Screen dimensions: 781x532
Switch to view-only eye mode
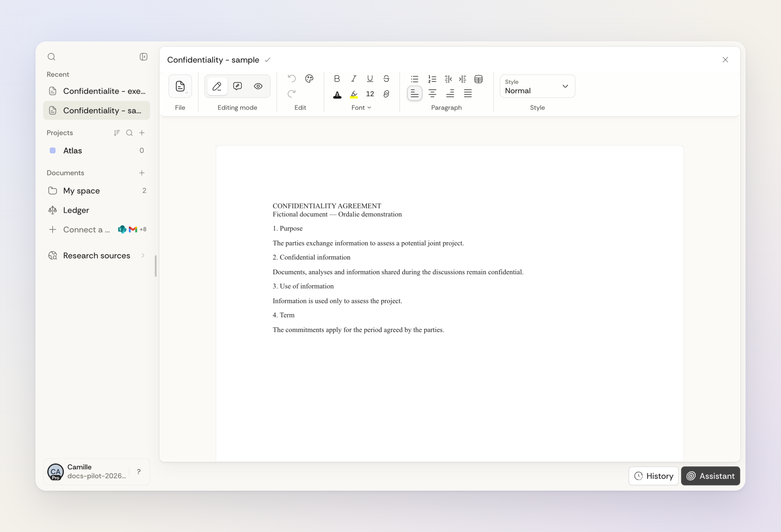pyautogui.click(x=258, y=86)
